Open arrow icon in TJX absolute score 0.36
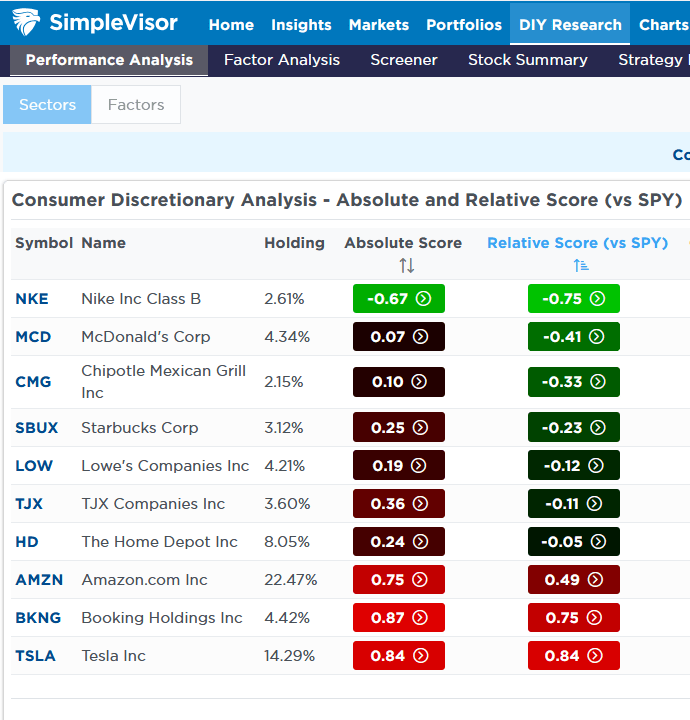Viewport: 690px width, 720px height. (420, 504)
